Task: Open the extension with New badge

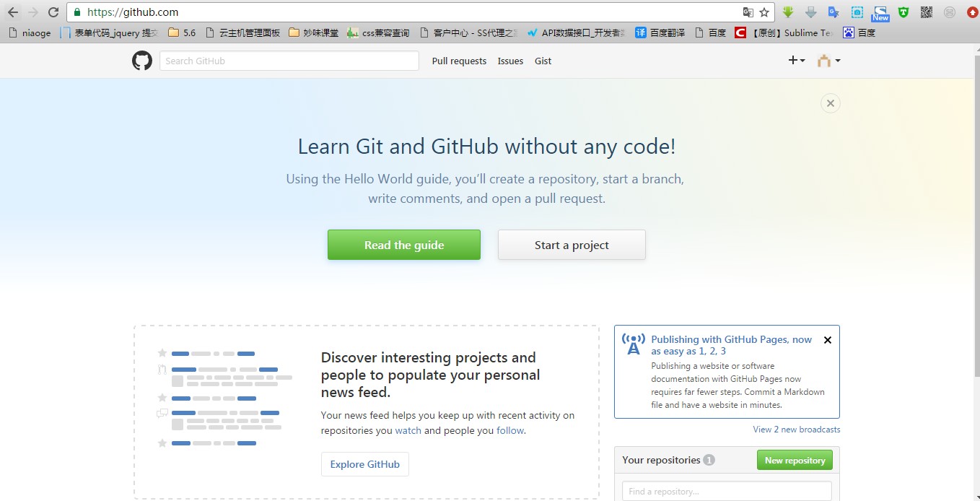Action: coord(880,13)
